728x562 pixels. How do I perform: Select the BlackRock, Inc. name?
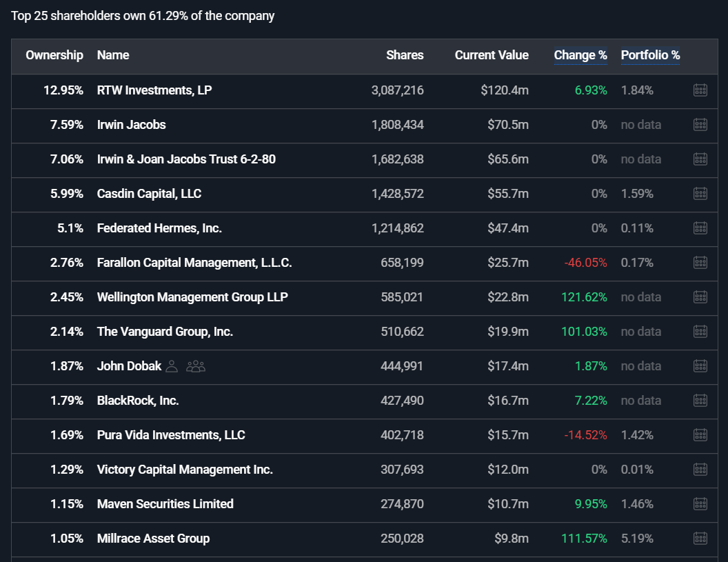pyautogui.click(x=138, y=401)
